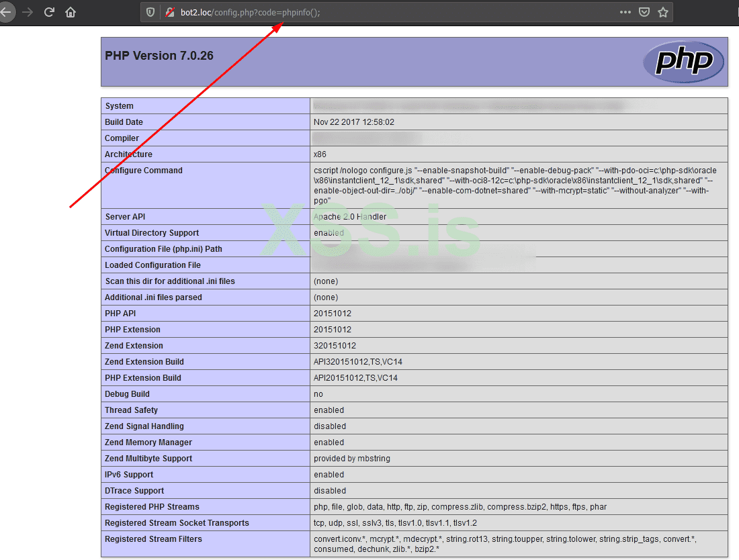Click the Zend Signal Handling label
Screen dimensions: 739x560
144,426
